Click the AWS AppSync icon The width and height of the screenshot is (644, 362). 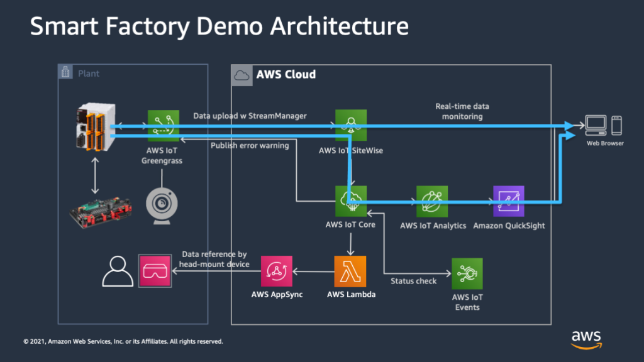[277, 272]
